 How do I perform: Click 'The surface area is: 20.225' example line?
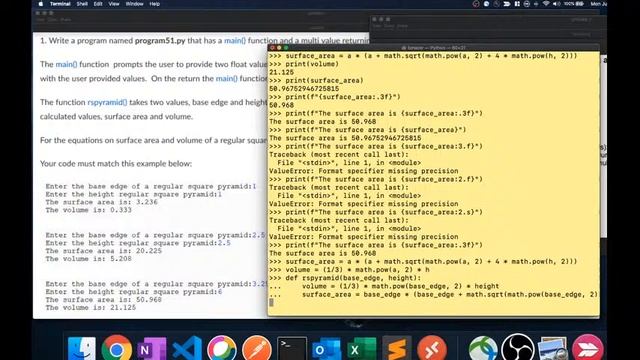pyautogui.click(x=104, y=251)
